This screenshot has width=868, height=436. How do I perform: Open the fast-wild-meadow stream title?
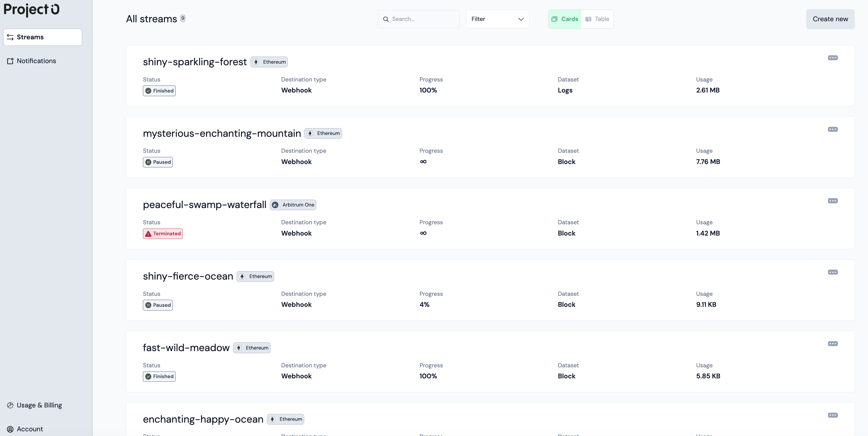(x=186, y=348)
